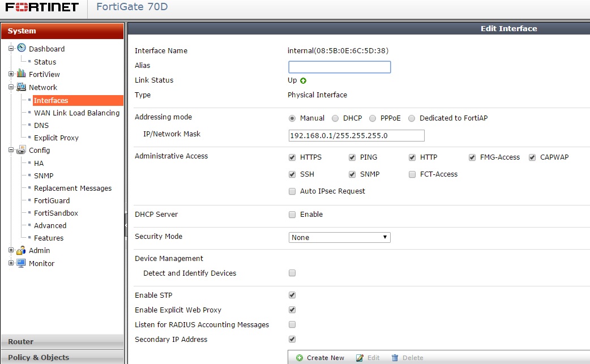Screen dimensions: 590x364
Task: Open the Security Mode dropdown
Action: click(339, 237)
